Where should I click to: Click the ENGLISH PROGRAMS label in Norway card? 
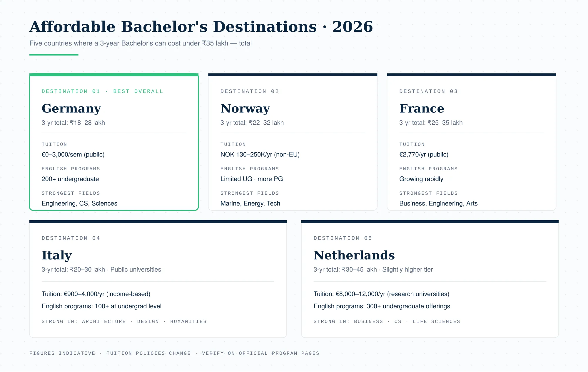[x=250, y=169]
